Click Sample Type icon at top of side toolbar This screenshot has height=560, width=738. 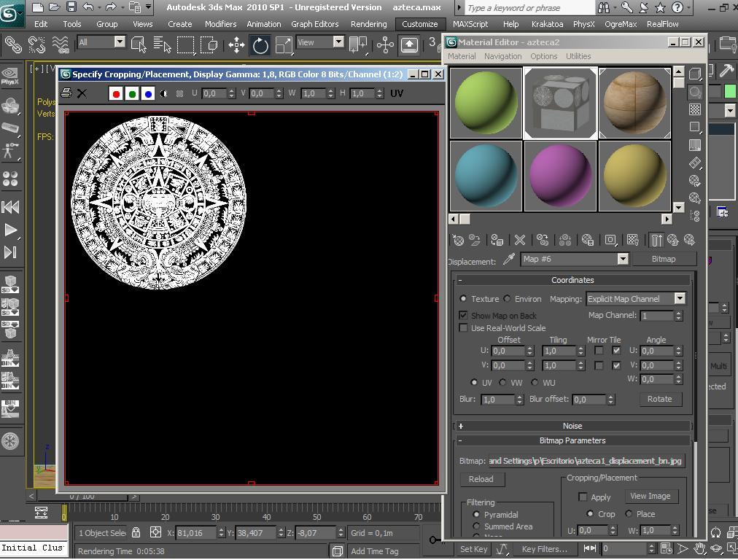click(x=695, y=74)
